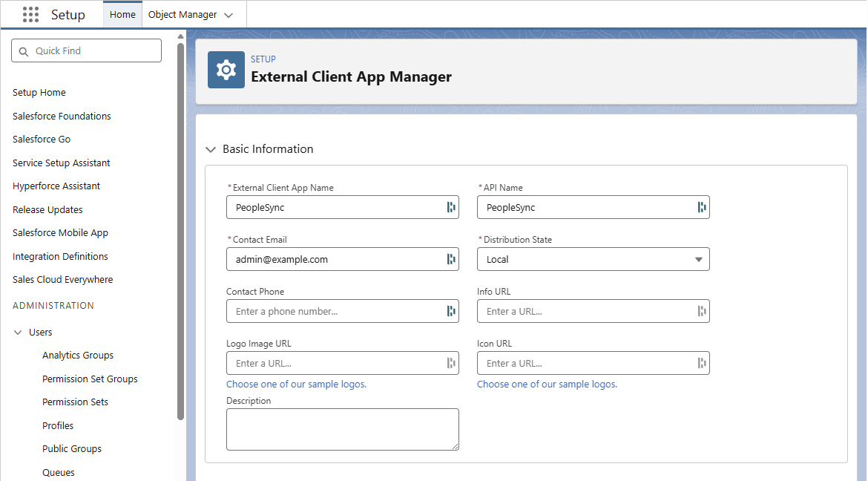Click password manager icon in Logo Image URL field

(x=451, y=364)
